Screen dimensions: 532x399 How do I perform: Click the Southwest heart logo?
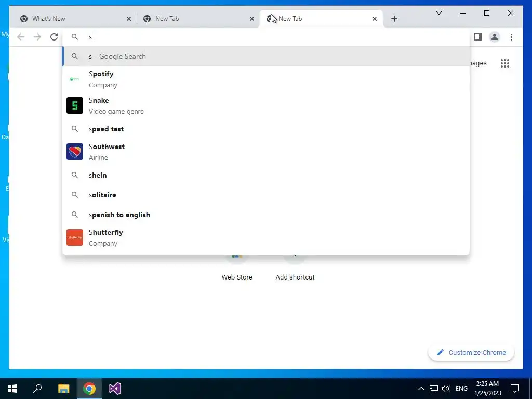[x=75, y=152]
